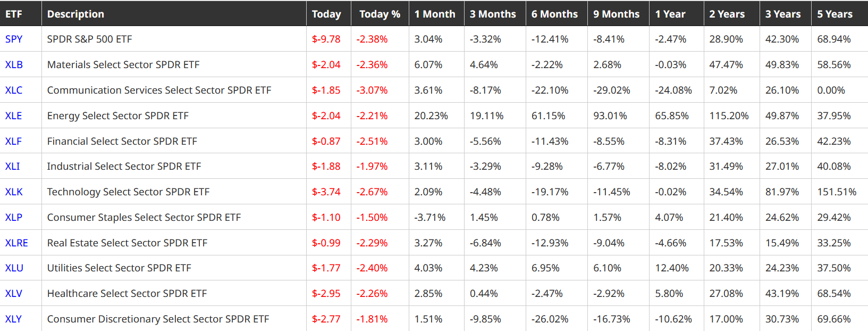Follow the XLU ticker link
The height and width of the screenshot is (331, 868).
coord(14,268)
